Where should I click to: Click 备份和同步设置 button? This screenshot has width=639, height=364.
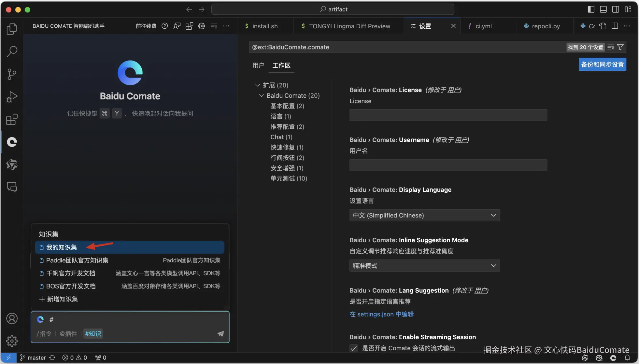602,64
